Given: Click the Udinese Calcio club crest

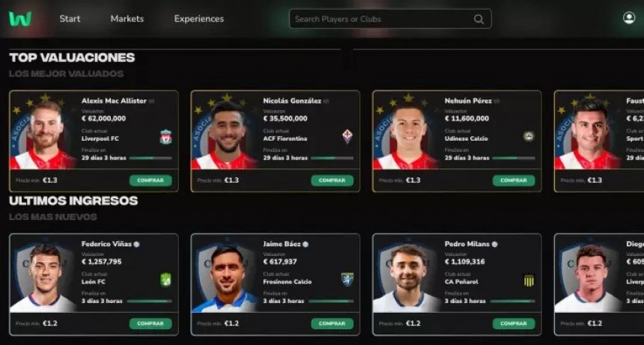Looking at the screenshot, I should click(x=528, y=137).
